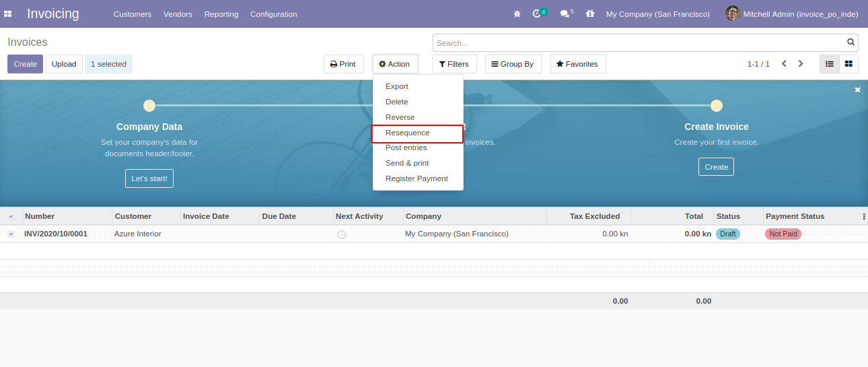Open the conversations chat icon
The height and width of the screenshot is (367, 868).
(x=564, y=13)
